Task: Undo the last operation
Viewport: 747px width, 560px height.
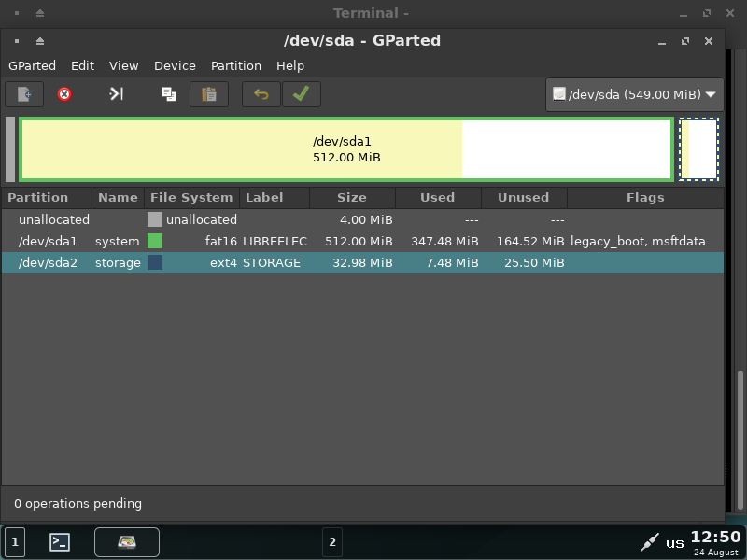Action: (261, 94)
